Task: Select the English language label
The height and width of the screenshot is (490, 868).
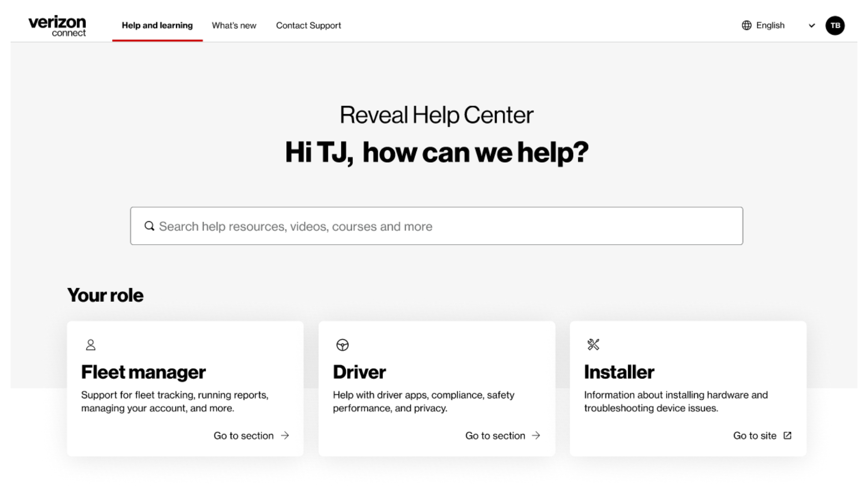Action: coord(770,25)
